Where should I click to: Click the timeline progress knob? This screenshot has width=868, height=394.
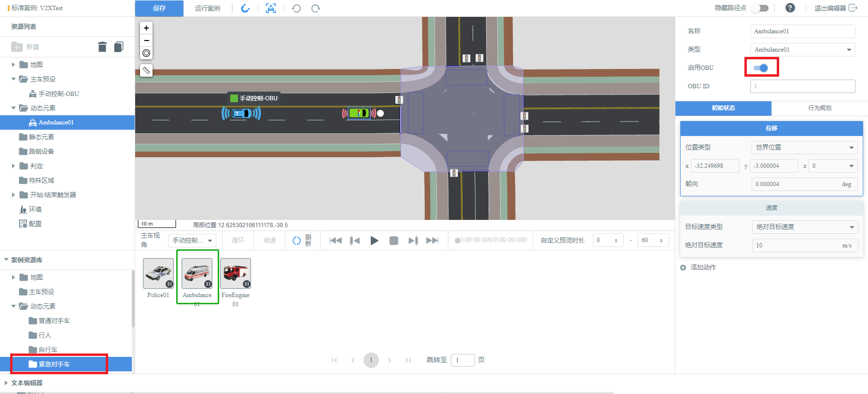[457, 240]
